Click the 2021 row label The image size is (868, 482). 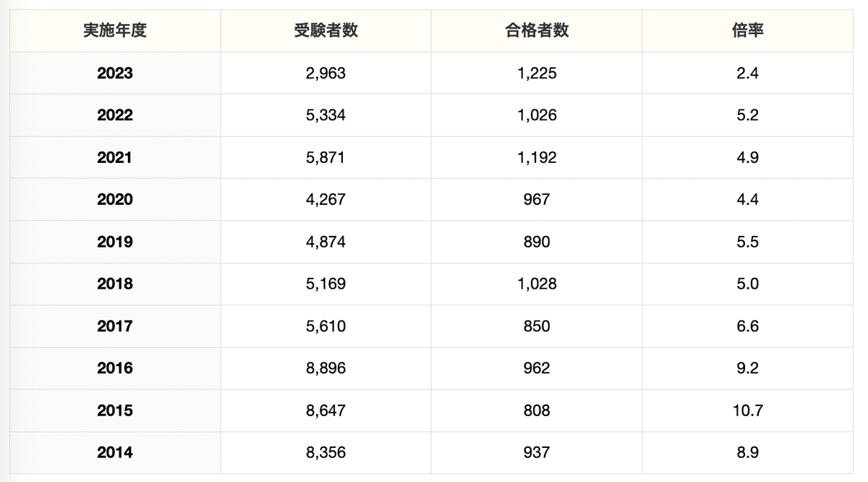pos(115,157)
